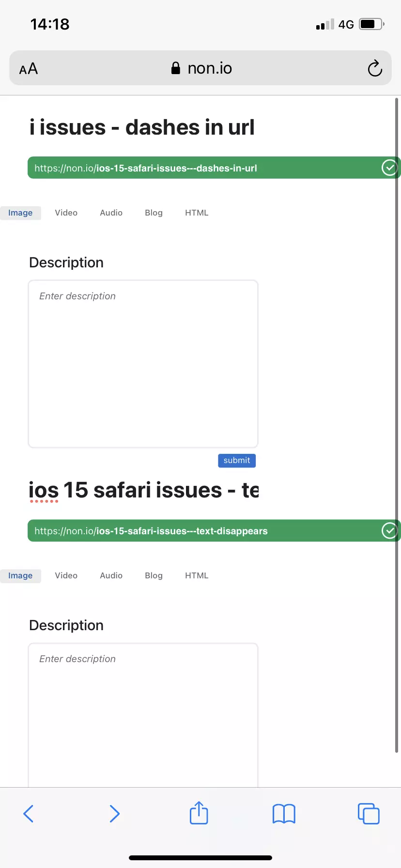The image size is (401, 868).
Task: Edit the 'ios 15 safari issues' title
Action: tap(143, 490)
